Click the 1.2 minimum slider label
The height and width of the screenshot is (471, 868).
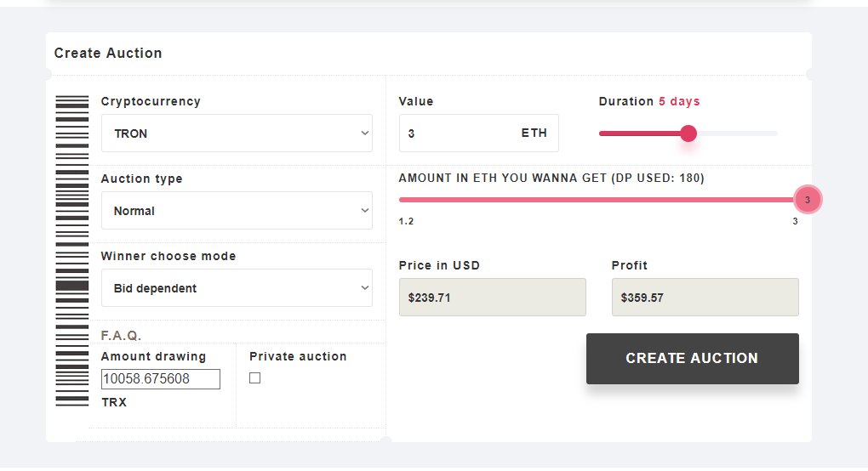click(406, 222)
